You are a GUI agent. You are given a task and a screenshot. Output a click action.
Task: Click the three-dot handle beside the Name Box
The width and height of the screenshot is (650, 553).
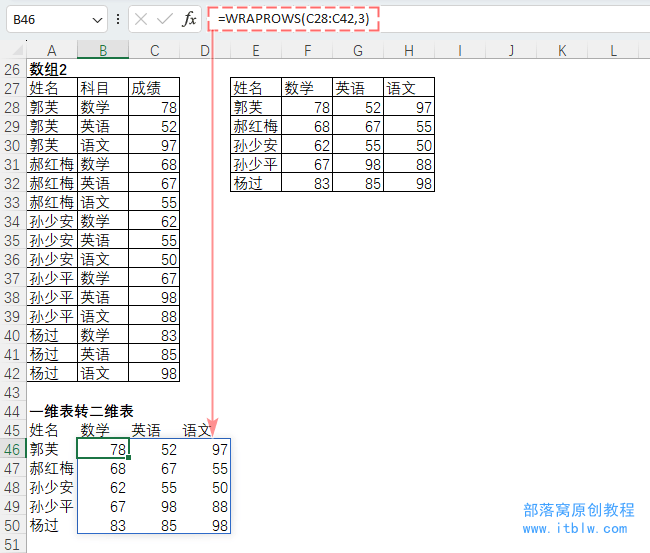coord(119,19)
